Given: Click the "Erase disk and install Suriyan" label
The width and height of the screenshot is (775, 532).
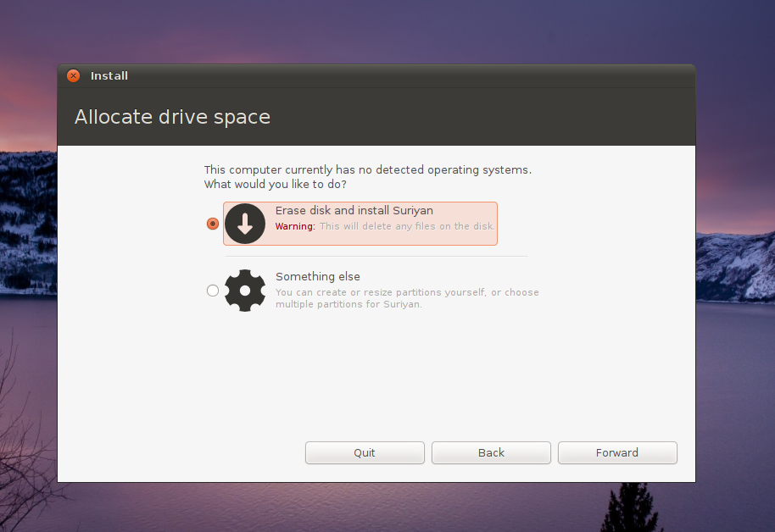Looking at the screenshot, I should pos(354,210).
